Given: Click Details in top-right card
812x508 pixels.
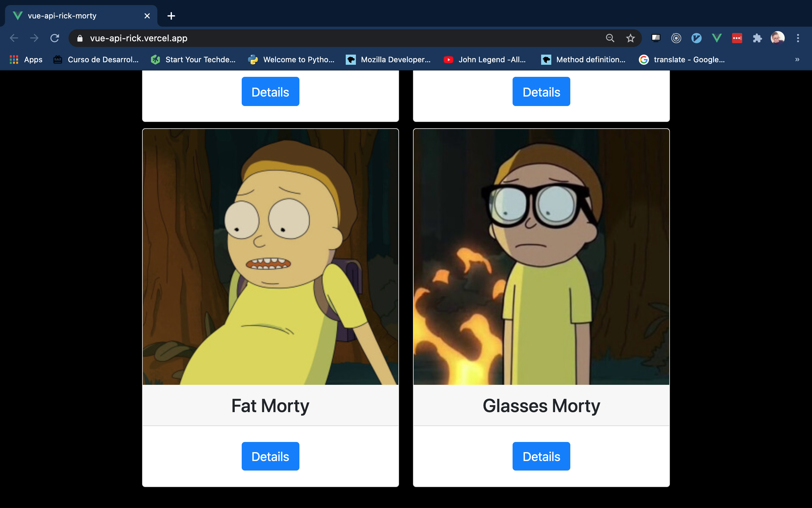Looking at the screenshot, I should [x=541, y=91].
